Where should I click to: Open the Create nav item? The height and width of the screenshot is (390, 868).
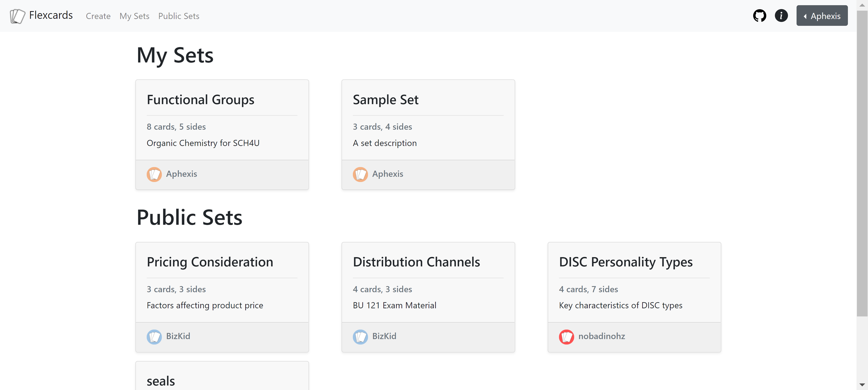pos(98,16)
